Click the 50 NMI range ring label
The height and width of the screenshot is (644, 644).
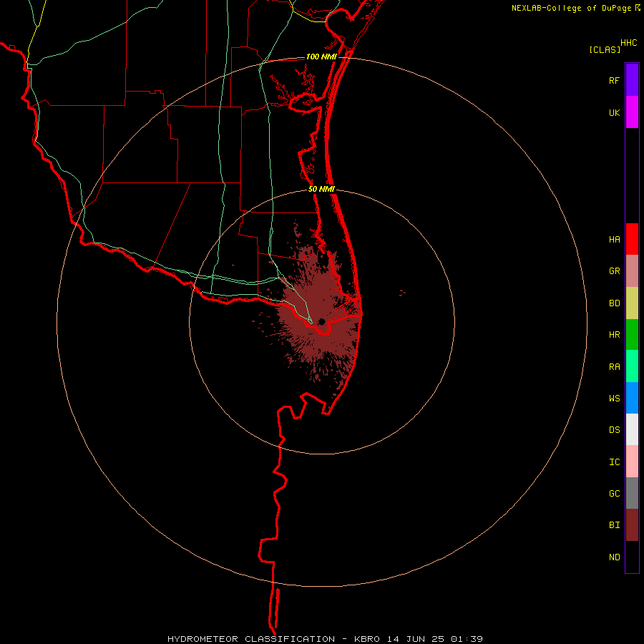321,189
